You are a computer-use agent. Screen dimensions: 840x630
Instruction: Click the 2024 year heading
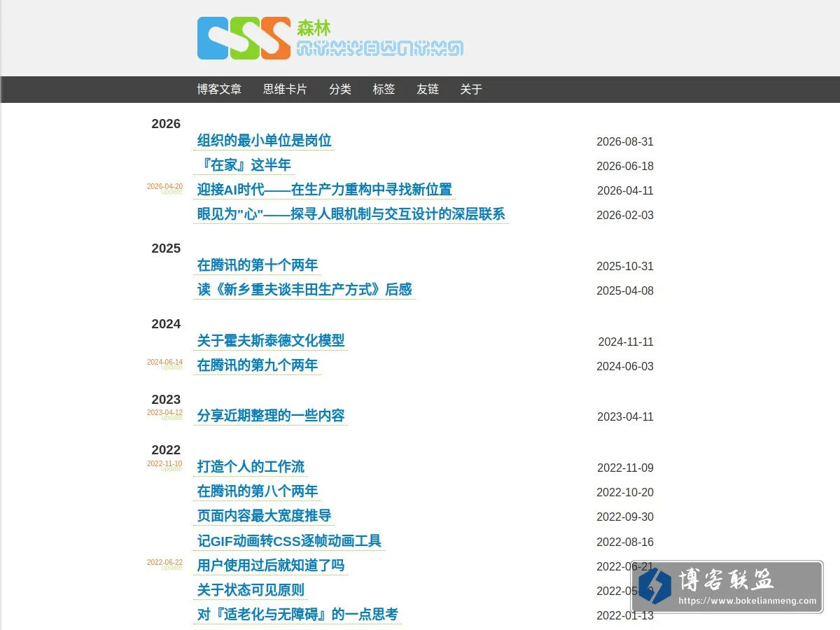(x=166, y=324)
